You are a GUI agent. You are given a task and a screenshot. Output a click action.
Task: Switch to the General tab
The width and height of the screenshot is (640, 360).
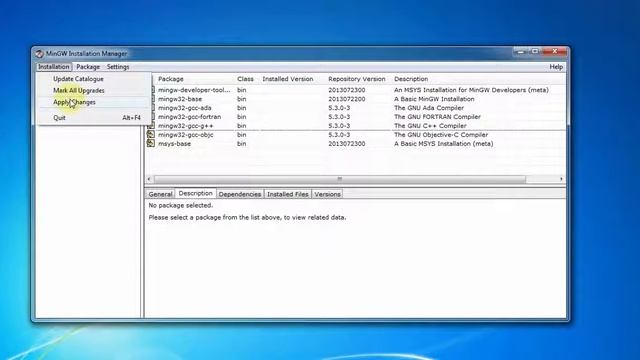coord(160,194)
